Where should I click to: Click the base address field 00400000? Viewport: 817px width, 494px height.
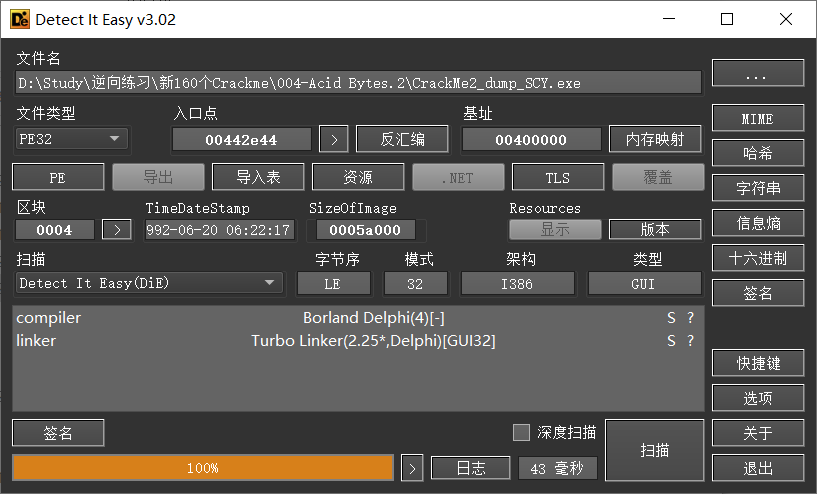tap(531, 139)
